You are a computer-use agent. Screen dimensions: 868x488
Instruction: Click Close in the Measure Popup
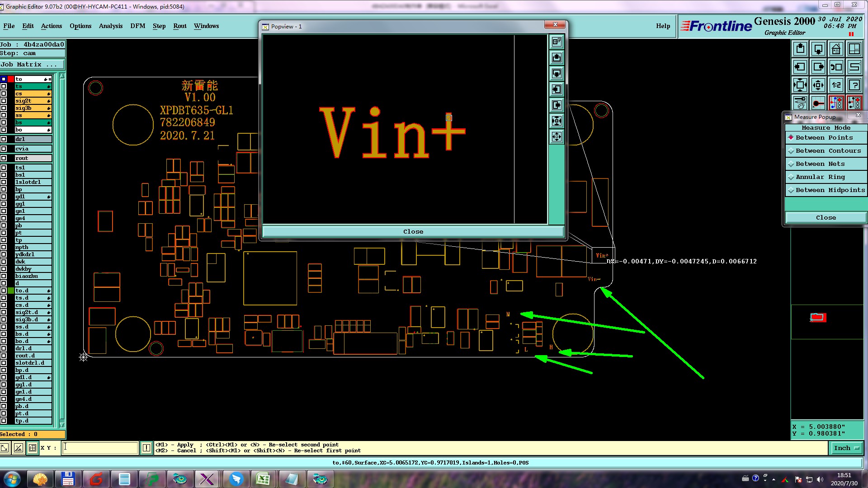click(x=826, y=218)
